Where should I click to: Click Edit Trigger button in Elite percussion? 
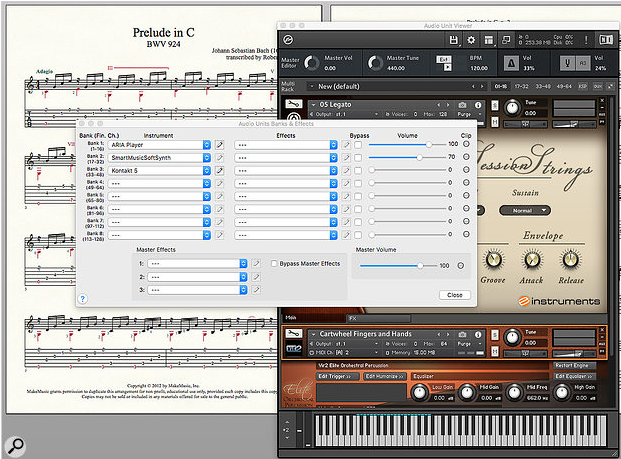(335, 376)
